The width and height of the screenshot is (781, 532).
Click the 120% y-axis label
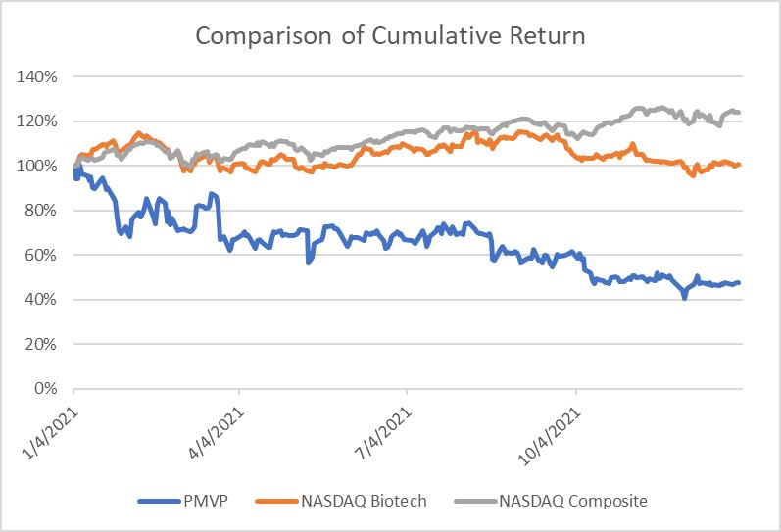[37, 121]
